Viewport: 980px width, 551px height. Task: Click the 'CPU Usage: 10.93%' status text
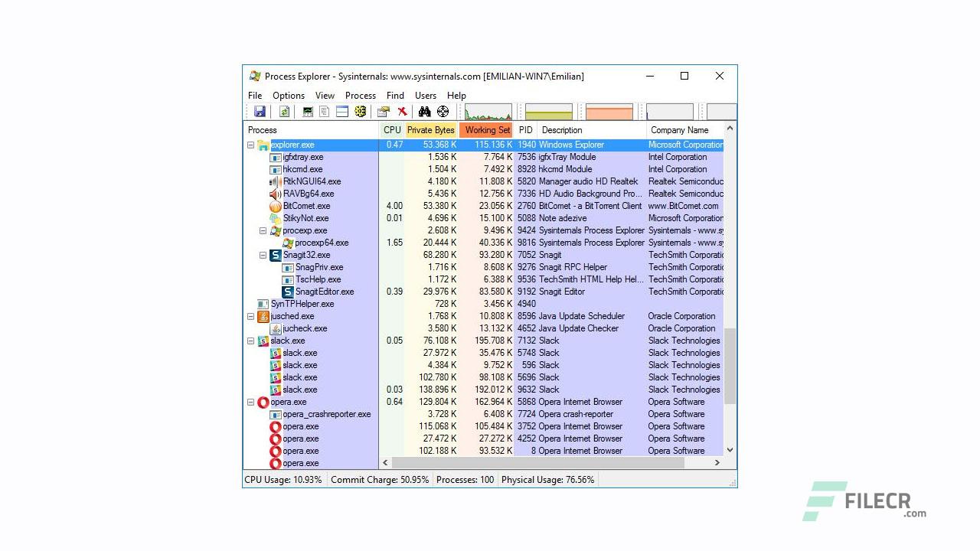pos(283,480)
